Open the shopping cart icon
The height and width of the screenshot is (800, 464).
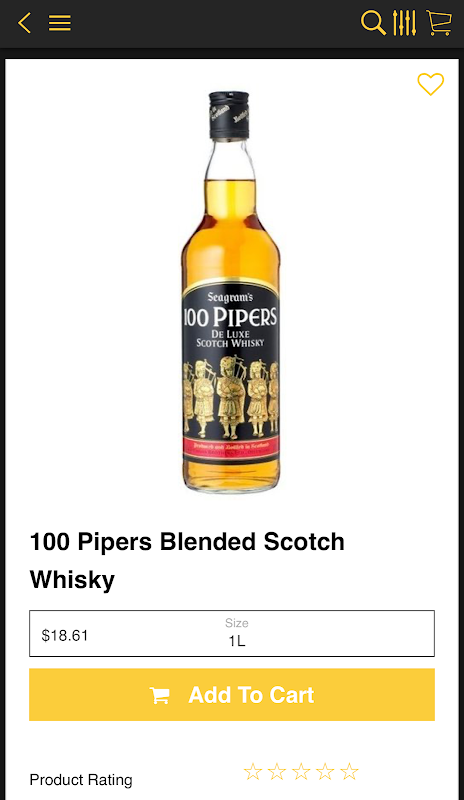click(439, 23)
